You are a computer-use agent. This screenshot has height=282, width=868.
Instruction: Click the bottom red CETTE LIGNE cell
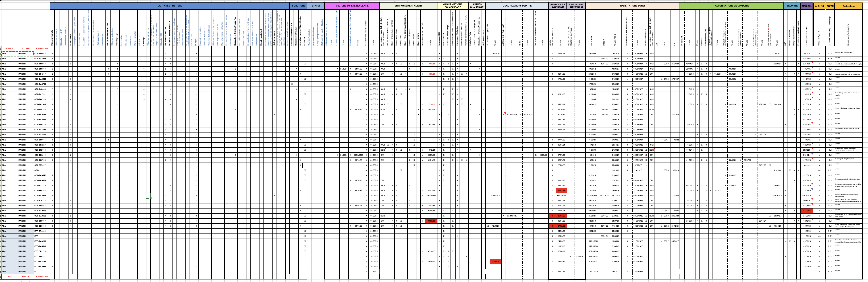click(42, 277)
